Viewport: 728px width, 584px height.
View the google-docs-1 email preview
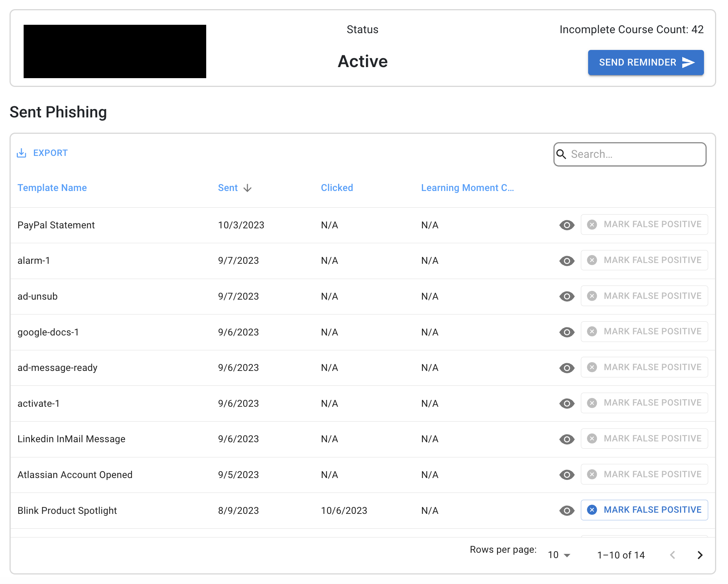point(567,332)
